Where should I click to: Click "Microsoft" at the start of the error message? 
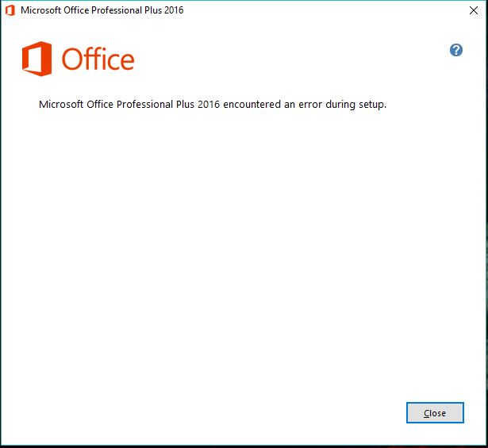61,105
